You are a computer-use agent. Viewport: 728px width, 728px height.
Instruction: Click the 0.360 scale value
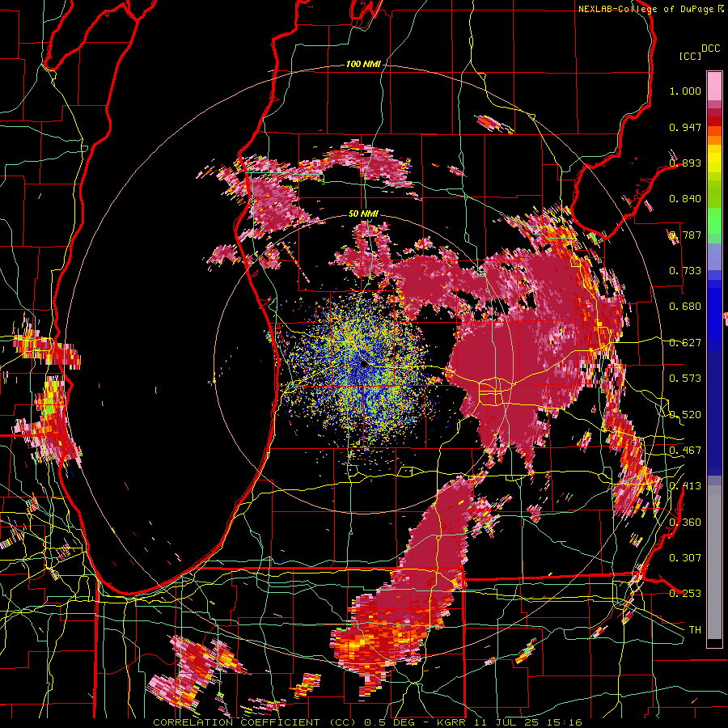[x=685, y=523]
